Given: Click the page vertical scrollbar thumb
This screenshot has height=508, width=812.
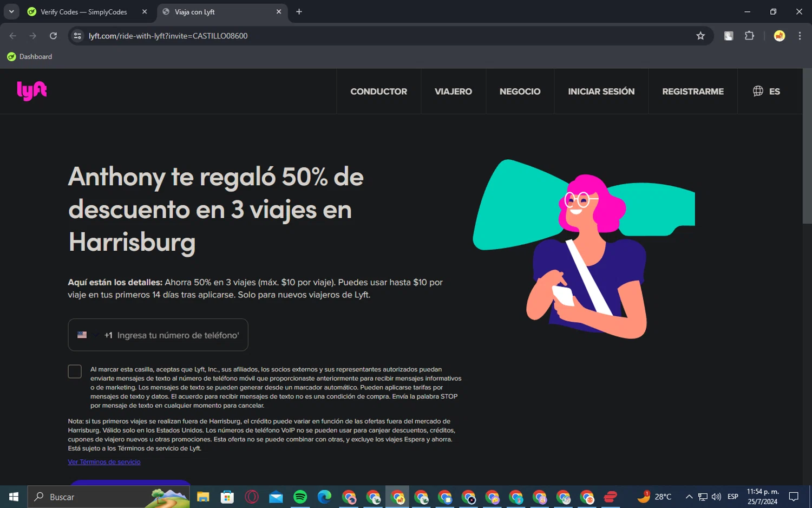Looking at the screenshot, I should [807, 146].
